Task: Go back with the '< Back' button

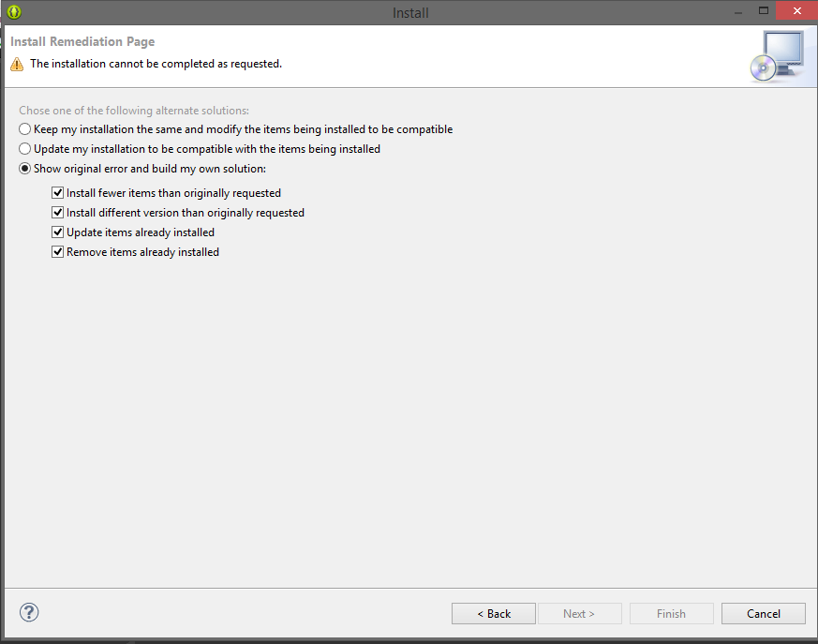Action: (494, 614)
